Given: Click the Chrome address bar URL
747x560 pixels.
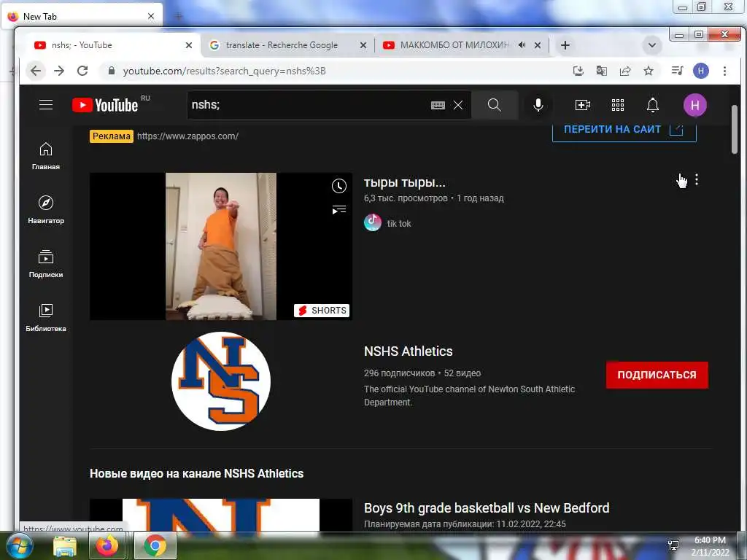Looking at the screenshot, I should pyautogui.click(x=224, y=71).
